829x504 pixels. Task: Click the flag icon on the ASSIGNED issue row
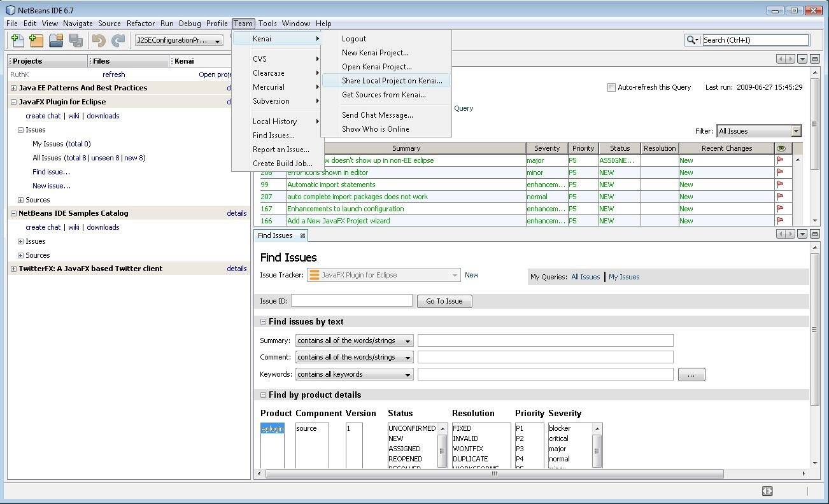780,160
